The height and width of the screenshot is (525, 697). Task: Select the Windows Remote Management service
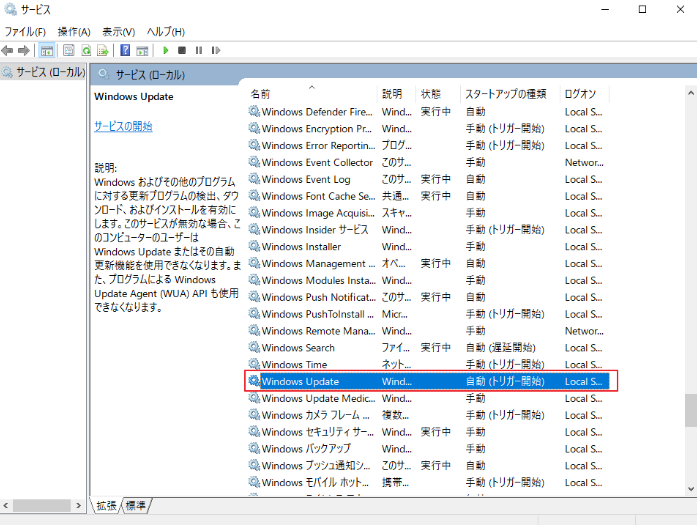tap(429, 330)
